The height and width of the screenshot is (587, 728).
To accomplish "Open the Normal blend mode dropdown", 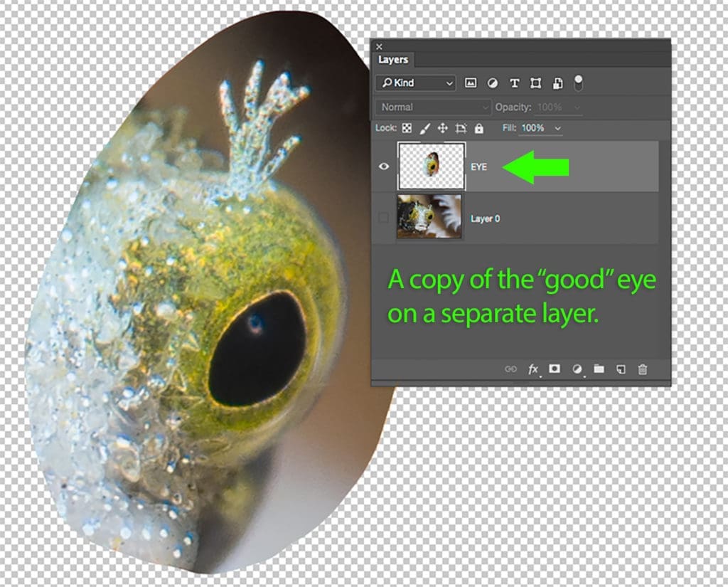I will coord(433,107).
